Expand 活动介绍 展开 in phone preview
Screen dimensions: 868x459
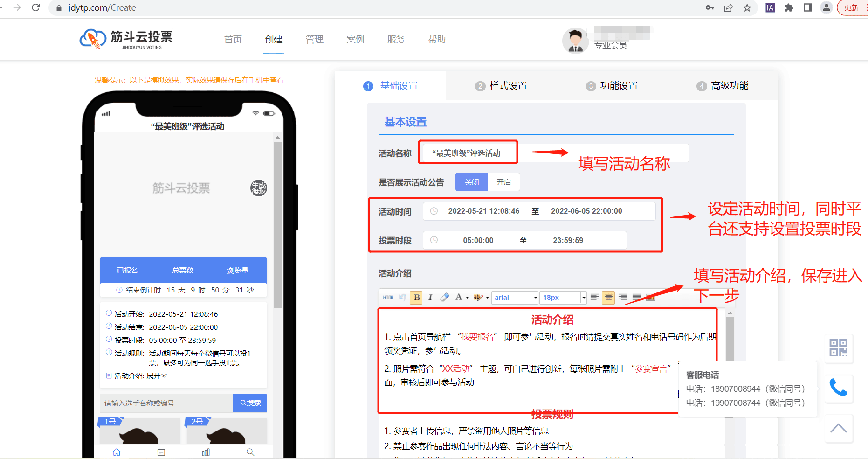157,376
